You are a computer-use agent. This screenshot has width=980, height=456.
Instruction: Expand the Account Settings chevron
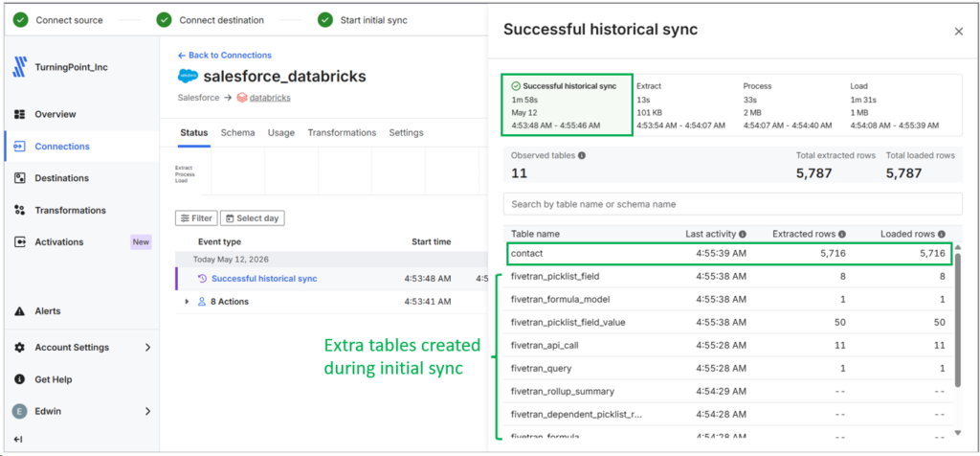pos(148,347)
